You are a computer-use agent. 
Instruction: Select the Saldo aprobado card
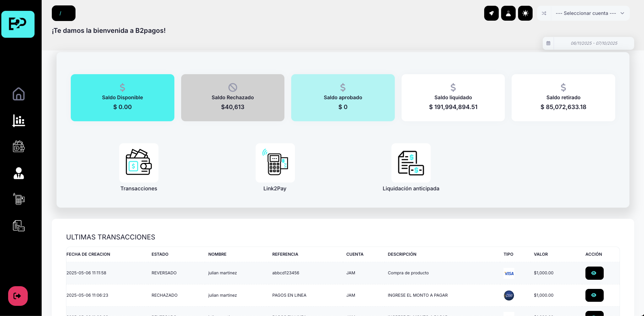(x=343, y=98)
